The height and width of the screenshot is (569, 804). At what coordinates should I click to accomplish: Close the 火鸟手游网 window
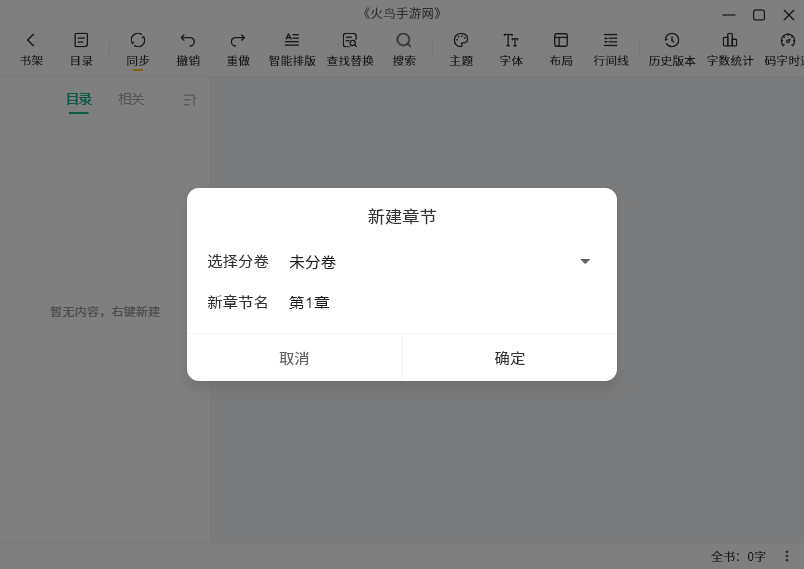click(x=789, y=15)
